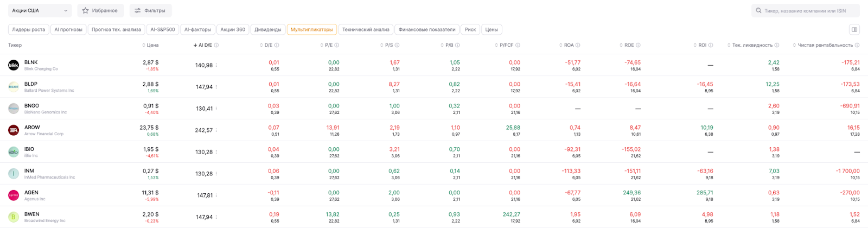Sort by Чистая рентабельность column
Viewport: 868px width, 228px height.
click(x=825, y=46)
